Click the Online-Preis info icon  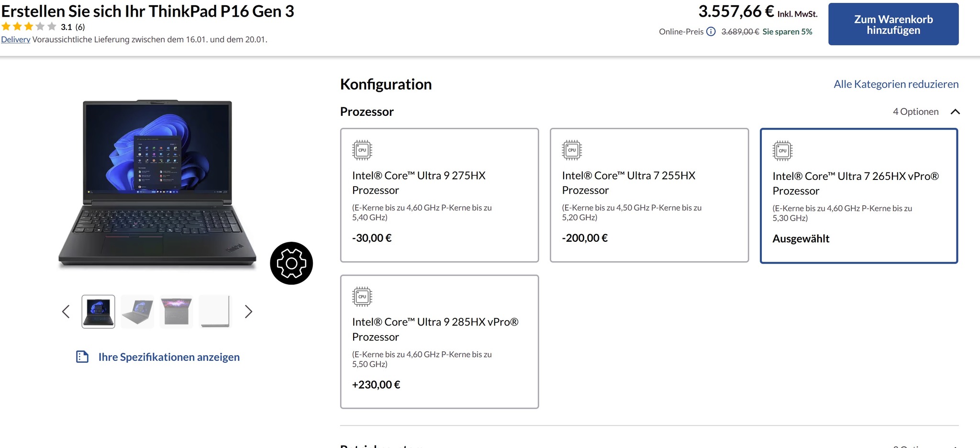(x=711, y=32)
